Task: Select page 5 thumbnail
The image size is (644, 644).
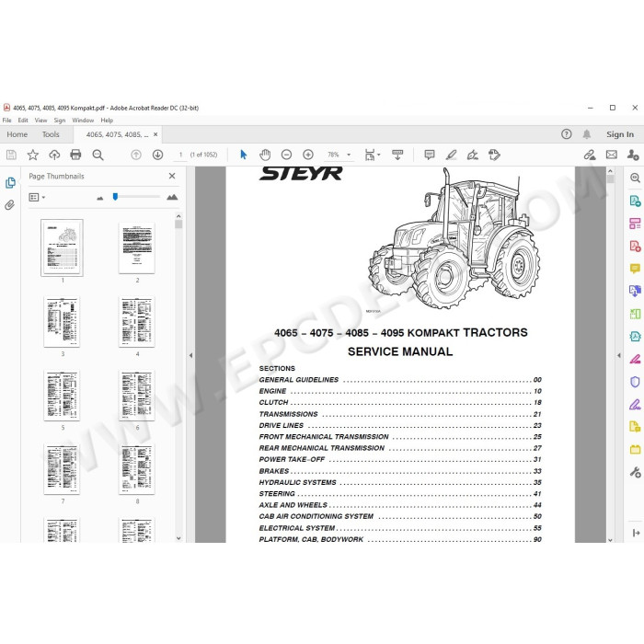Action: (x=62, y=395)
